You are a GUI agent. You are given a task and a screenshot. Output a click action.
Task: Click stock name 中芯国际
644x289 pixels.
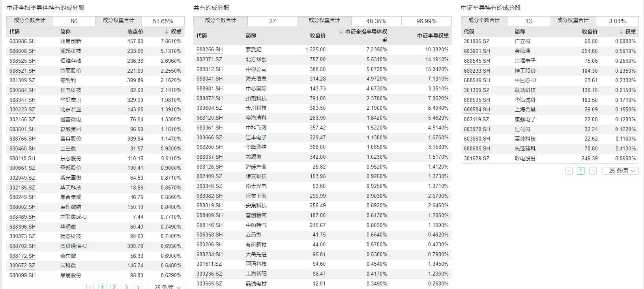[x=256, y=88]
